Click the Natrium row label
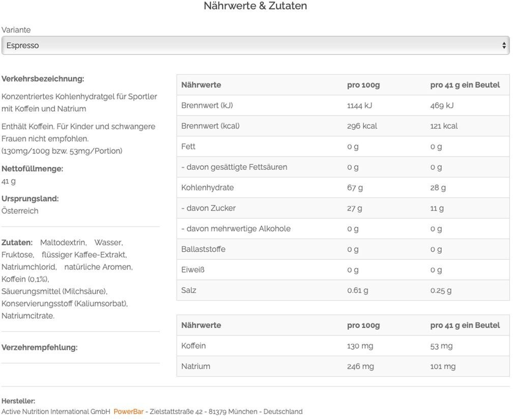Screen dimensions: 513x420 [x=195, y=366]
